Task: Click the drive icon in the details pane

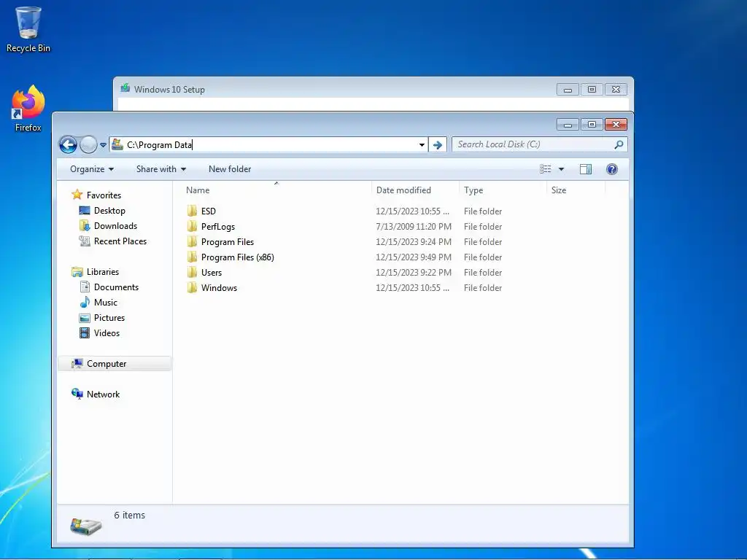Action: coord(86,526)
